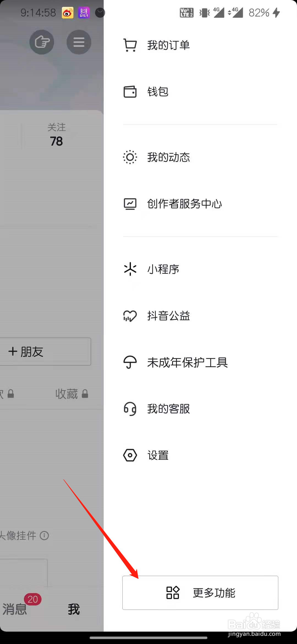Toggle the lock next to 喜欢

click(11, 394)
